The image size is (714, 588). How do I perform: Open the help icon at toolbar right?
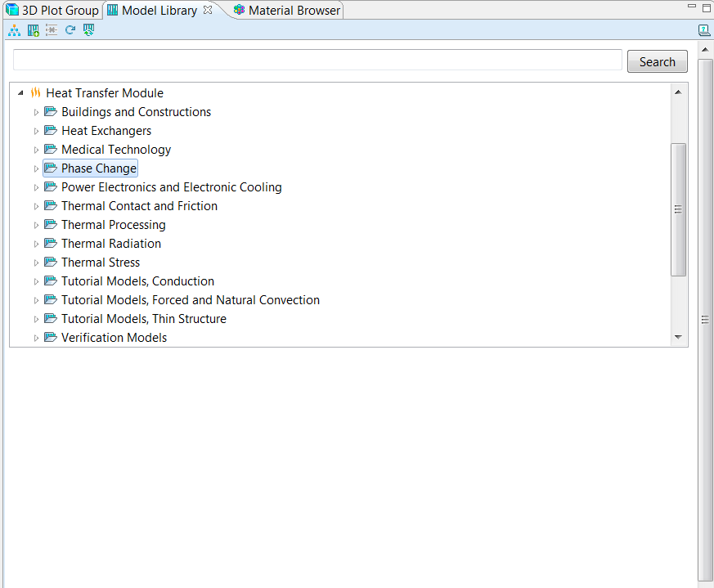click(703, 30)
